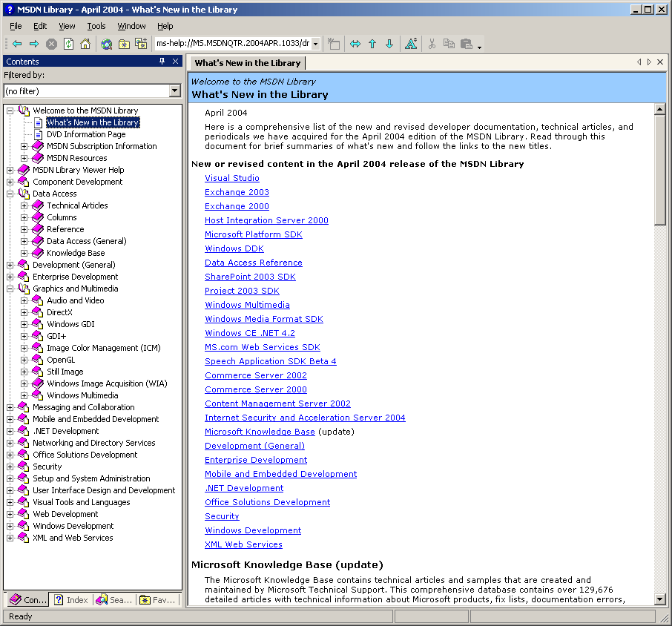Click the Paste clipboard toolbar icon
Screen dimensions: 672x626
point(467,44)
